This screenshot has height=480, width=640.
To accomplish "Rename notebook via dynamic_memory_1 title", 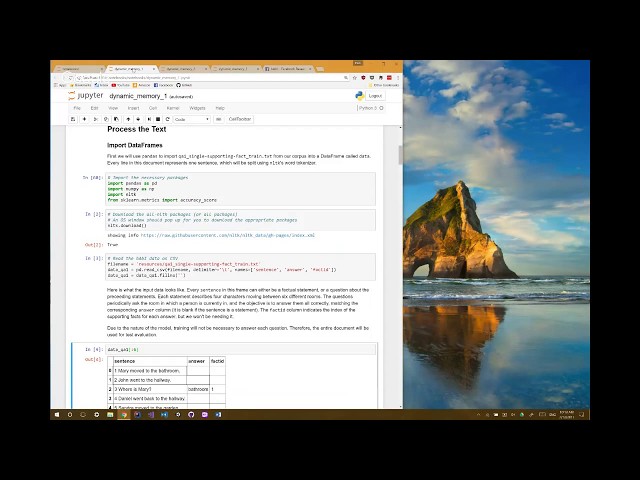I will (138, 96).
